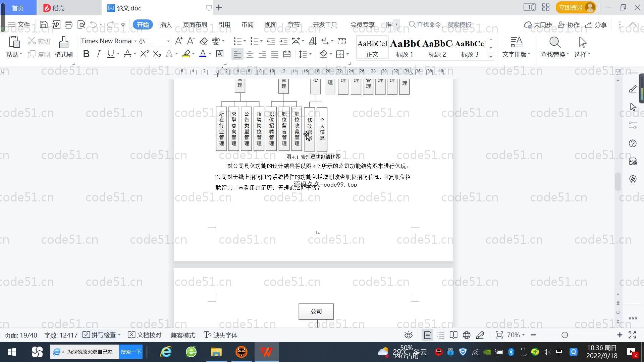The image size is (644, 362).
Task: Open the font name dropdown
Action: tap(135, 41)
